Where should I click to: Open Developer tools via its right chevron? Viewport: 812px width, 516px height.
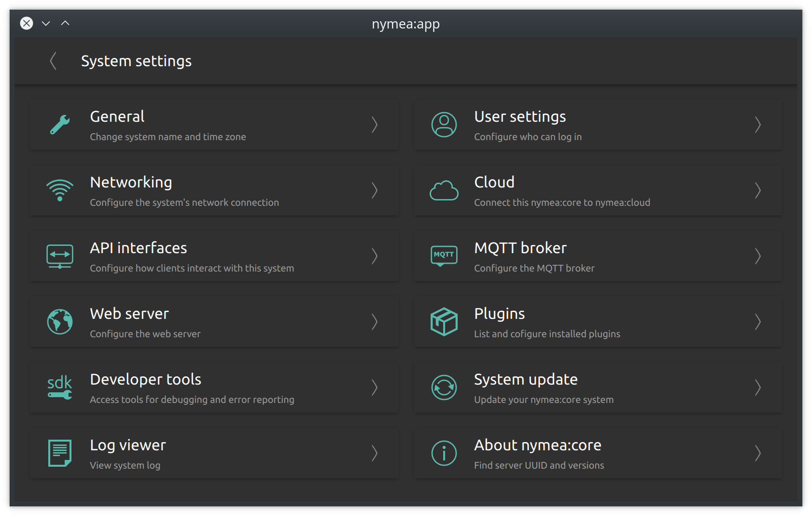(x=374, y=387)
